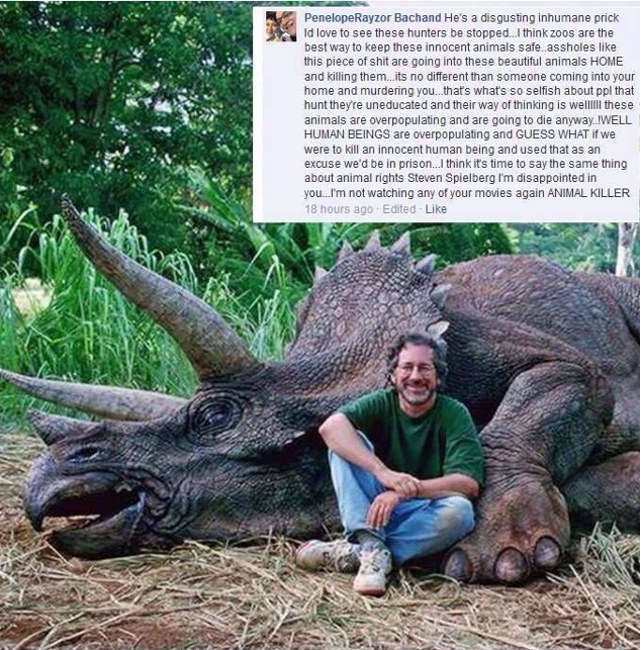640x650 pixels.
Task: Click the seated man's eyeglasses
Action: [x=416, y=368]
